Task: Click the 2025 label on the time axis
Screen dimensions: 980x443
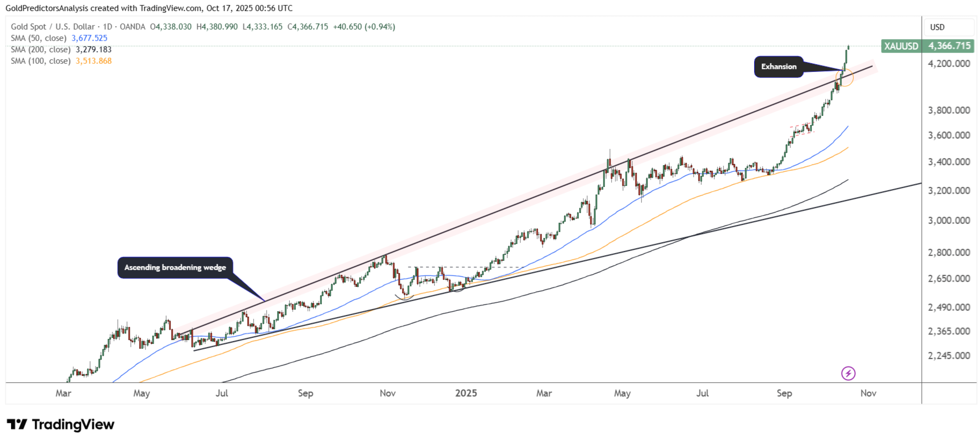Action: coord(466,393)
